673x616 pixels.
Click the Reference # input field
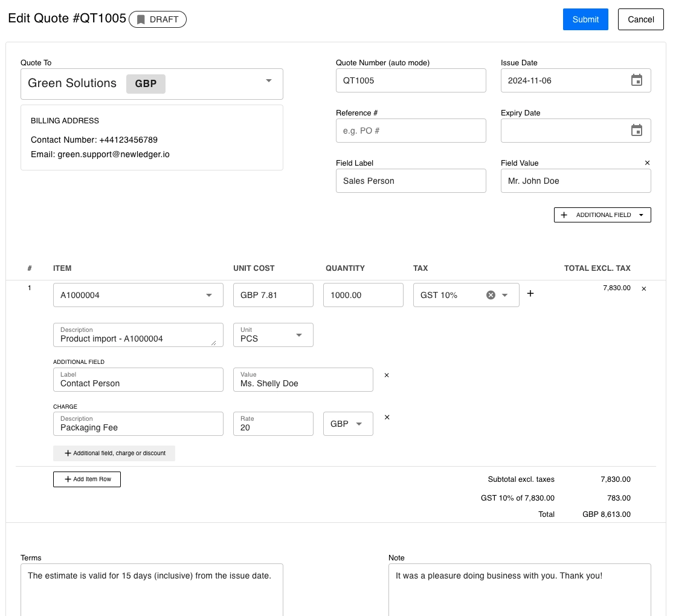tap(411, 130)
